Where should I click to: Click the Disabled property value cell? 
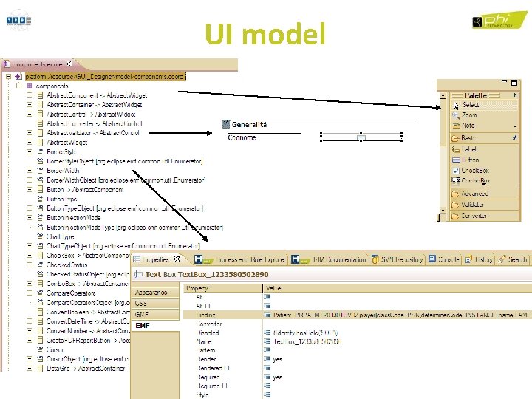click(305, 332)
